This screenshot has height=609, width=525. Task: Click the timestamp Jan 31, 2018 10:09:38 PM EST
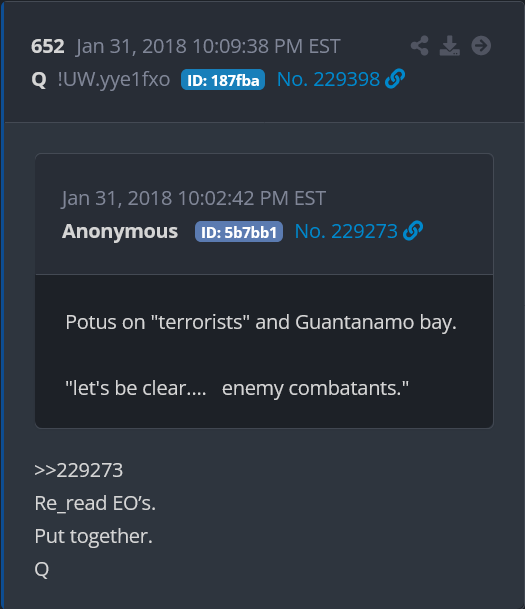coord(209,47)
